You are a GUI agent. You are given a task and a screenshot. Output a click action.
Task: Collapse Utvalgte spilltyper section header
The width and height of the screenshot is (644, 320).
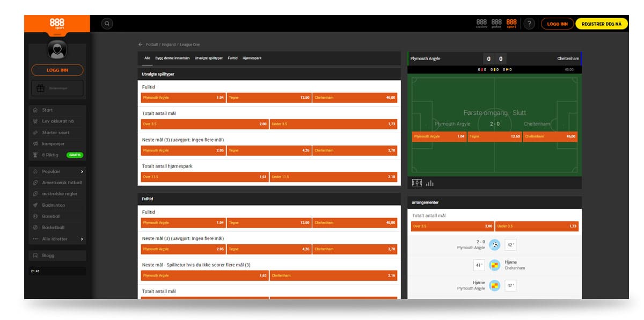coord(269,74)
